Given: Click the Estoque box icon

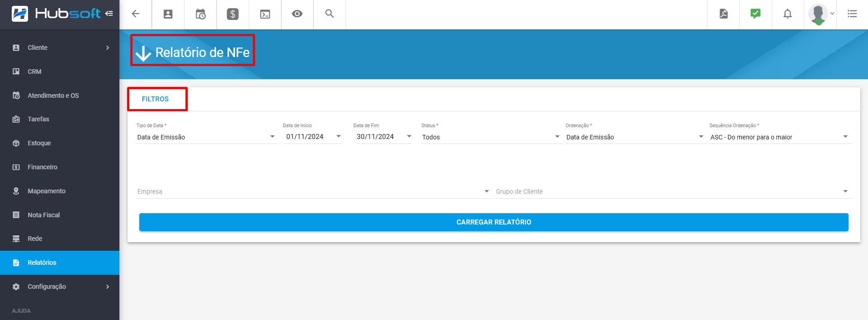Looking at the screenshot, I should 16,143.
